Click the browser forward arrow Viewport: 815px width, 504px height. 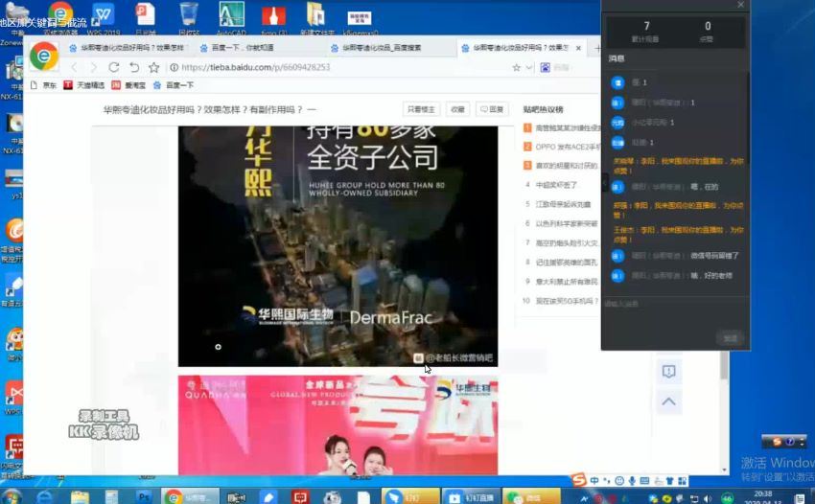click(x=94, y=67)
